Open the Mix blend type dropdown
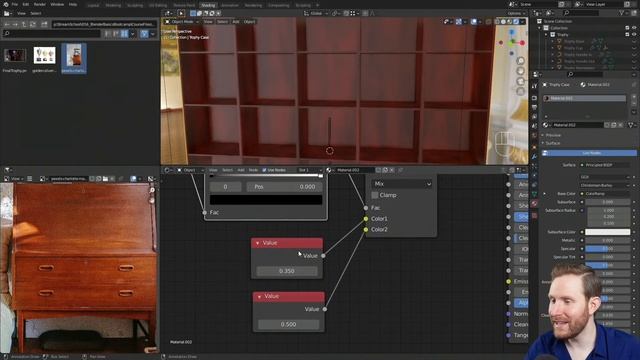Viewport: 640px width, 360px height. [402, 184]
